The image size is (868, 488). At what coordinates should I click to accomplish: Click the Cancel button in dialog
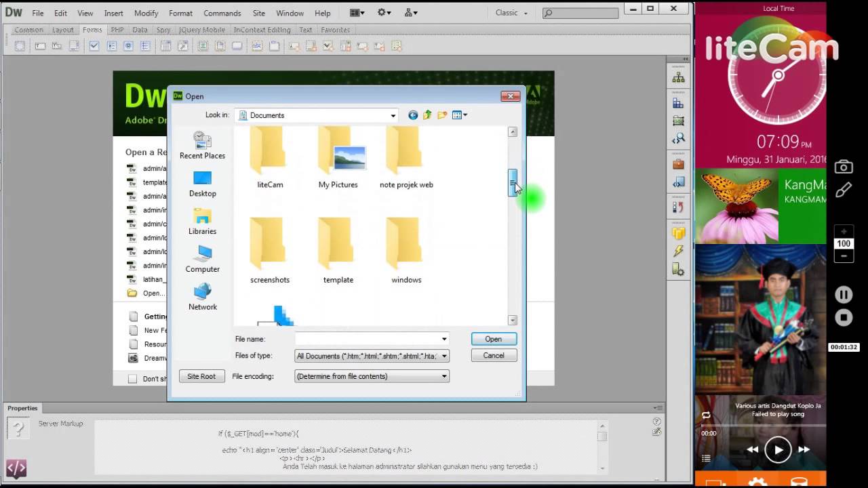coord(494,355)
